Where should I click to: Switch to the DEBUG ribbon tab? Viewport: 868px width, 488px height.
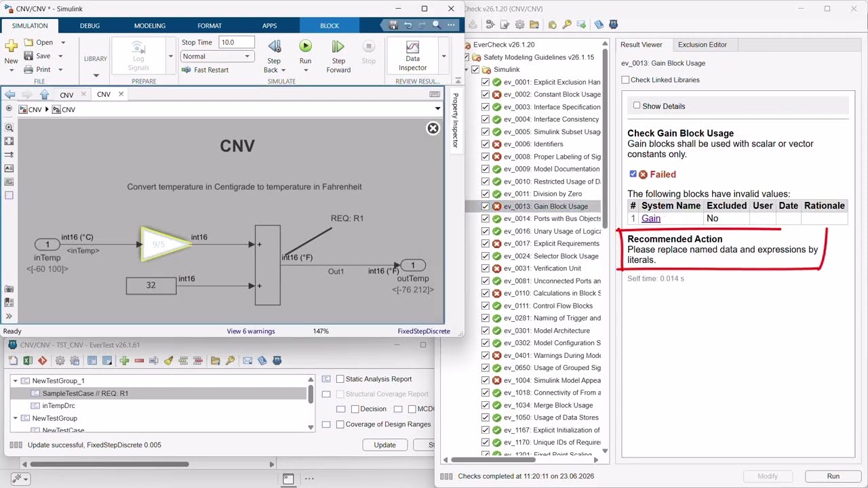(90, 26)
